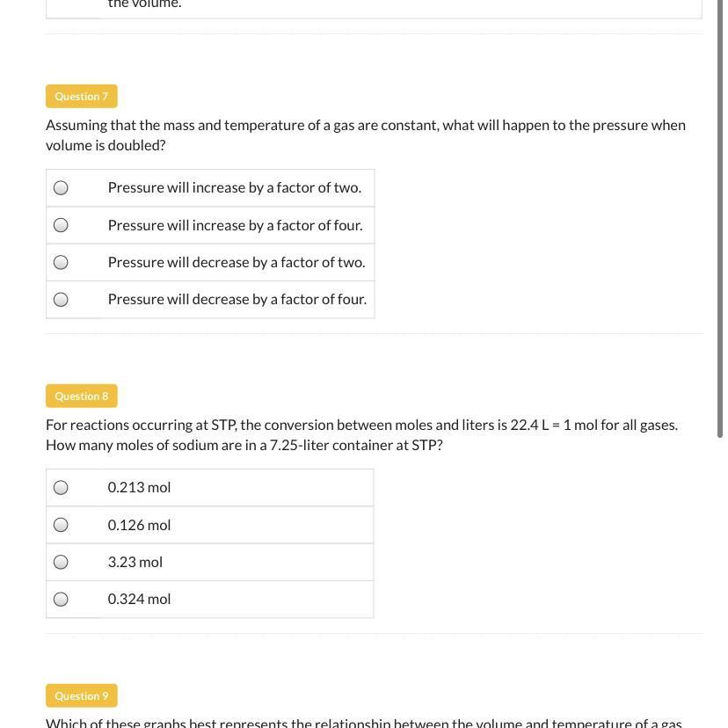Viewport: 728px width, 728px height.
Task: Pick the 3.23 mol radio button
Action: [x=61, y=562]
